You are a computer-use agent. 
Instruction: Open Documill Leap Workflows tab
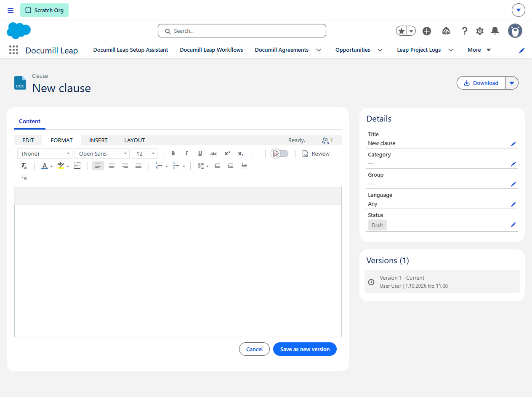(x=212, y=50)
